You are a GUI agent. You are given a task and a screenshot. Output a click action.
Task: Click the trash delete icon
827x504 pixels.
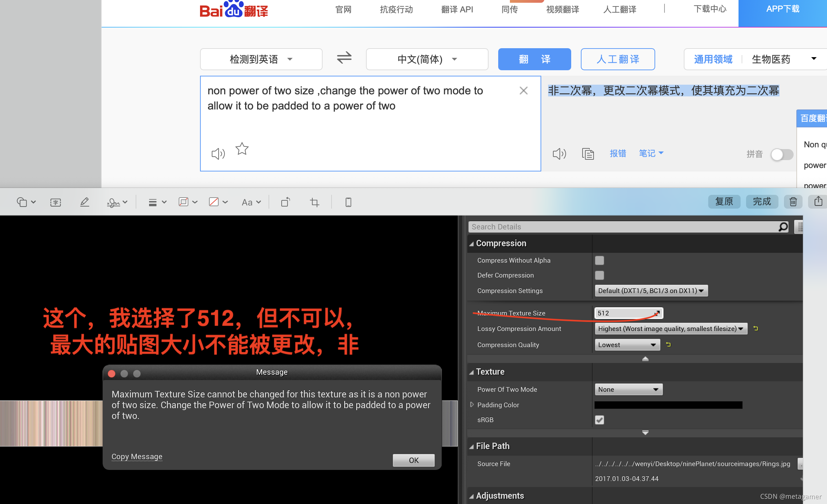pyautogui.click(x=793, y=202)
